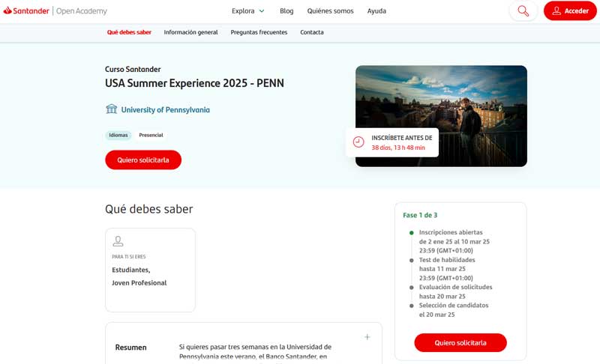Click the clock icon by deadline

(x=358, y=142)
